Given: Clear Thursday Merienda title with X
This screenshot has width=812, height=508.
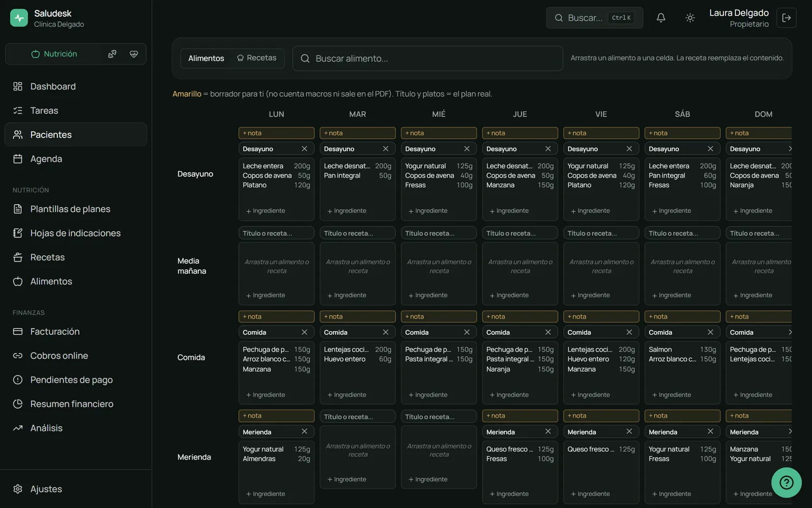Looking at the screenshot, I should [548, 431].
